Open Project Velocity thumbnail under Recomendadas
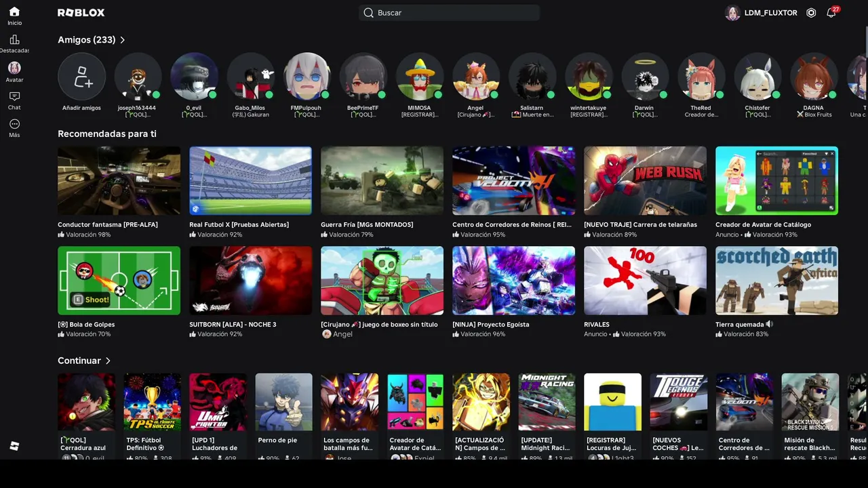Image resolution: width=868 pixels, height=488 pixels. [514, 181]
